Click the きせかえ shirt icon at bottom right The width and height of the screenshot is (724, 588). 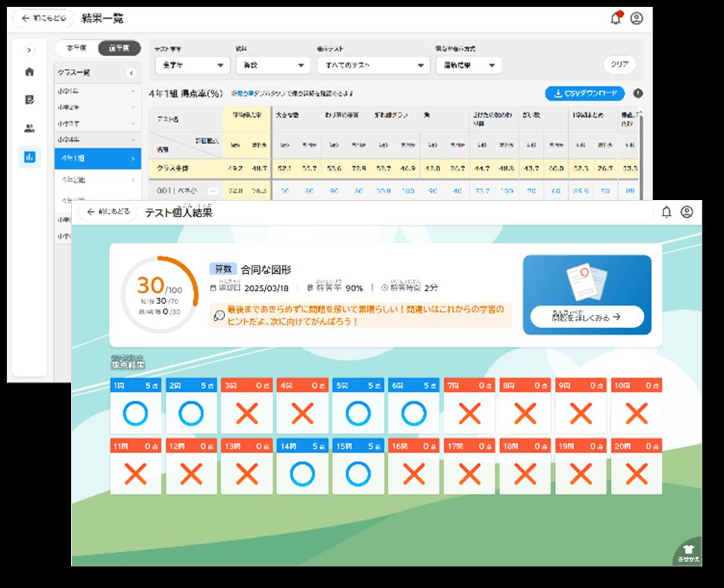click(x=687, y=553)
